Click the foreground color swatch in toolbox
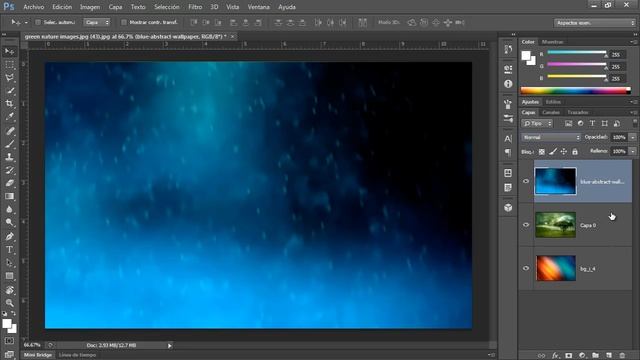 [x=7, y=324]
